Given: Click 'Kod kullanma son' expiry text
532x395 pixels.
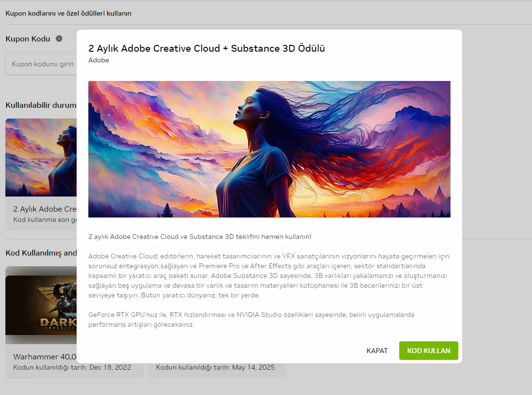Looking at the screenshot, I should click(45, 220).
